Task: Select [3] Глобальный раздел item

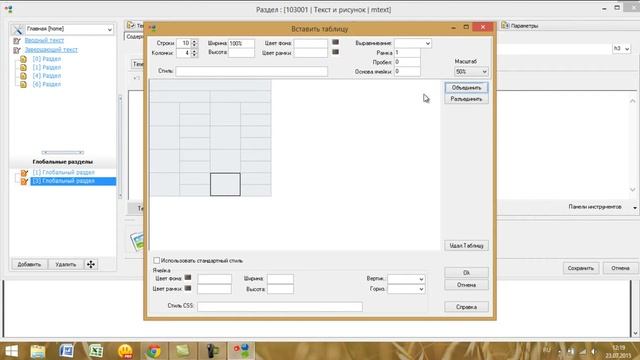Action: coord(73,181)
